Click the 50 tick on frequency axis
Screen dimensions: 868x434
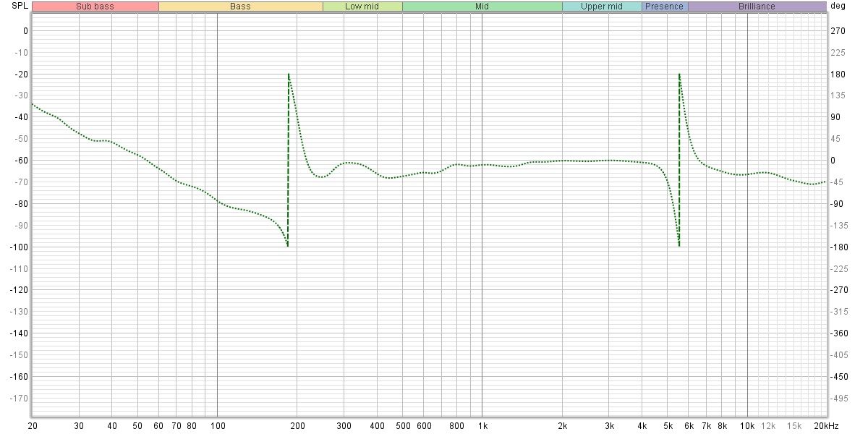coord(137,426)
